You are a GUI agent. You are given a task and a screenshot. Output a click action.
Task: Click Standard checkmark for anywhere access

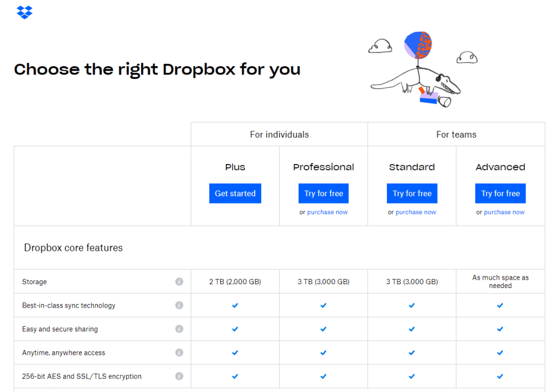(x=411, y=353)
